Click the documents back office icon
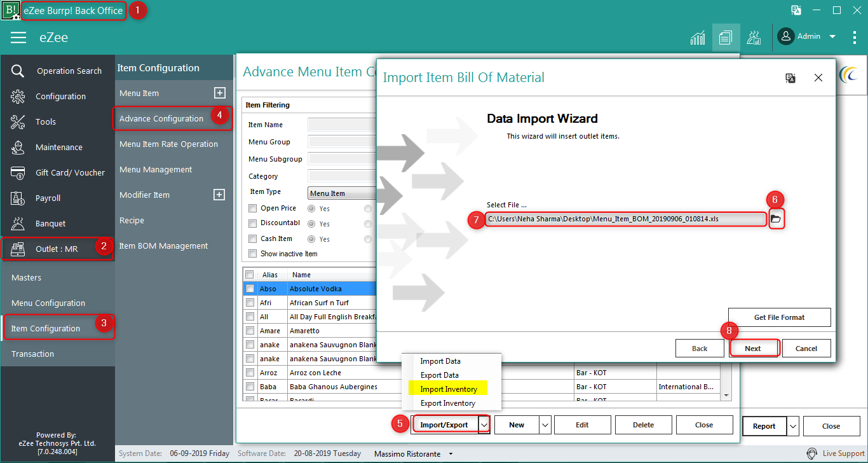This screenshot has width=868, height=463. click(x=726, y=38)
